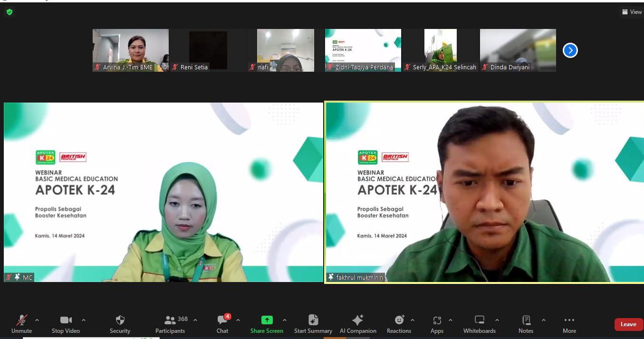This screenshot has height=339, width=644.
Task: Stop the video camera
Action: point(66,324)
